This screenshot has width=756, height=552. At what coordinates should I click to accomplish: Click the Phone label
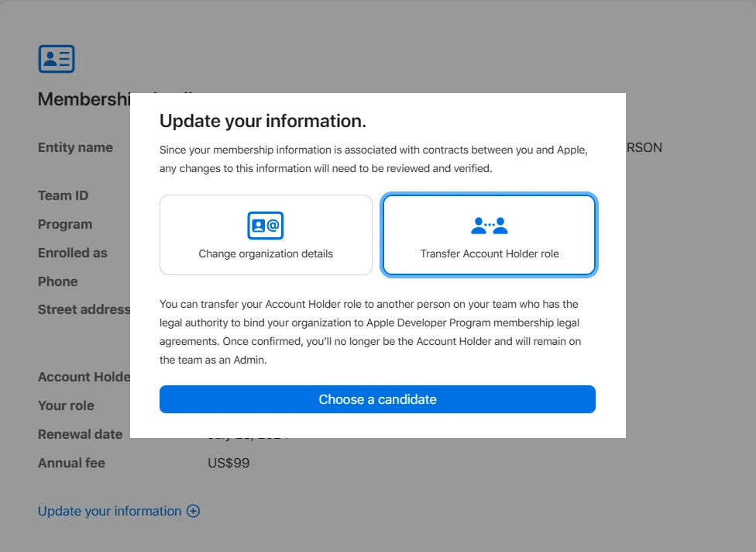pyautogui.click(x=58, y=281)
